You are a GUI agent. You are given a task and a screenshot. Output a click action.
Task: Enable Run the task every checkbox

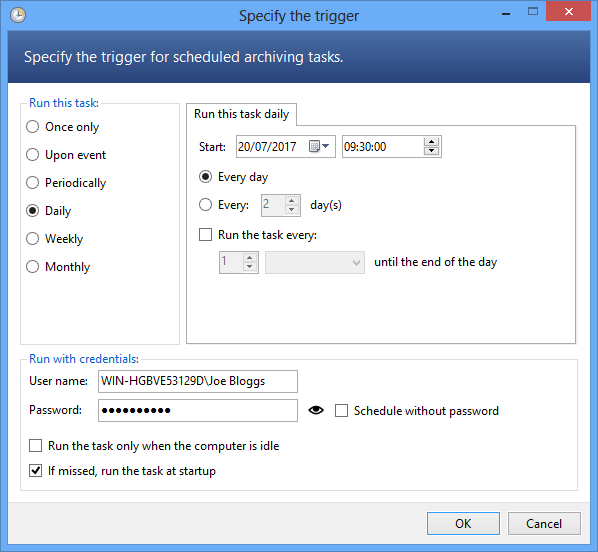point(206,235)
